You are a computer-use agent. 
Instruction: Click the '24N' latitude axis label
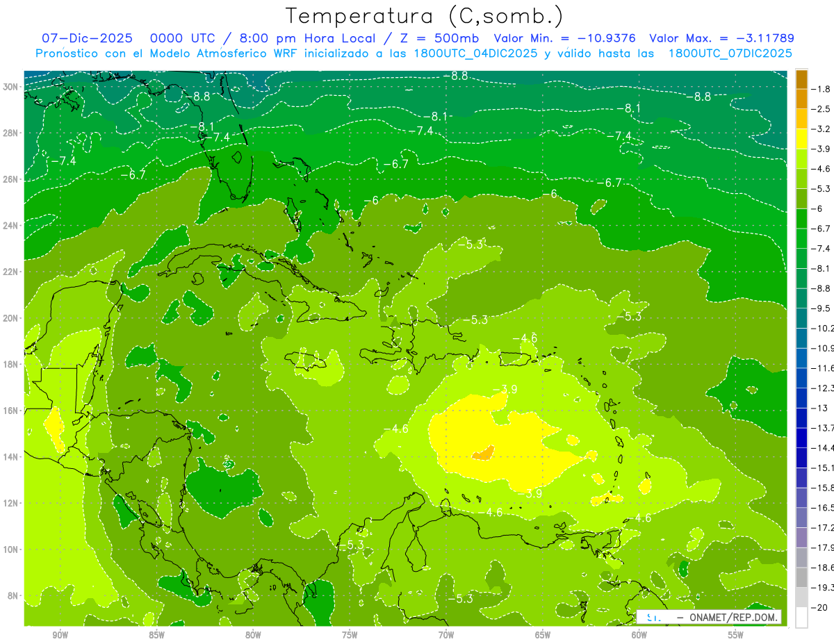(11, 226)
